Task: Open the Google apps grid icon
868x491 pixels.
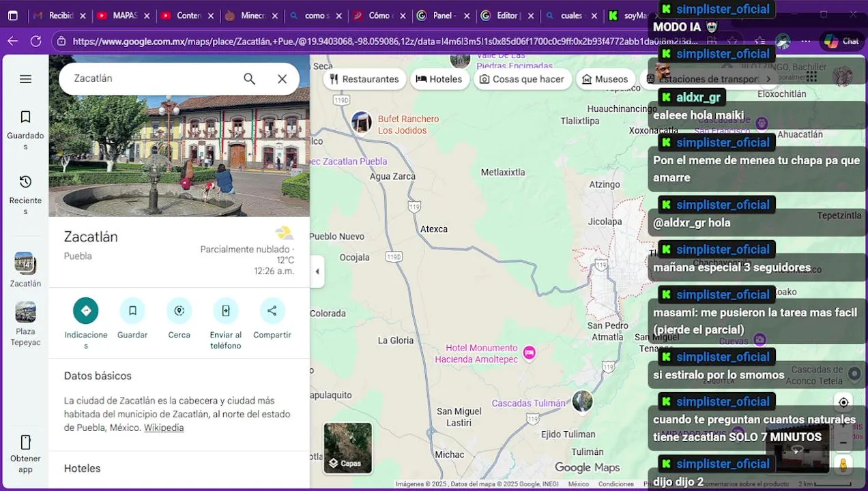Action: click(811, 77)
